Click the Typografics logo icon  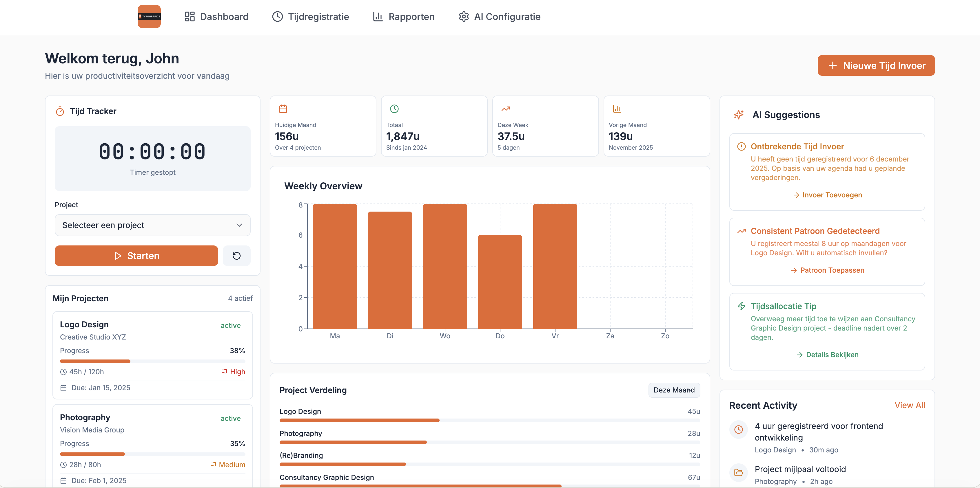click(149, 16)
